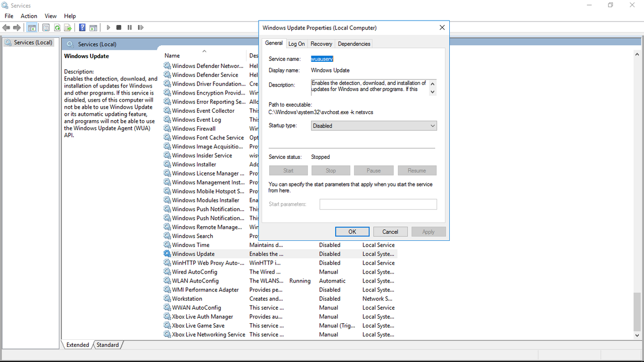The height and width of the screenshot is (362, 644).
Task: Switch to the Recovery tab
Action: pos(321,44)
